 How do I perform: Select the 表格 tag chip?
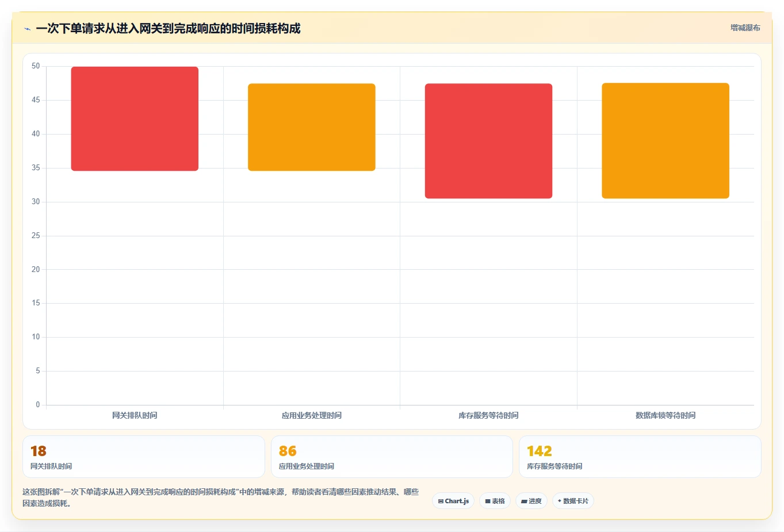click(x=495, y=501)
